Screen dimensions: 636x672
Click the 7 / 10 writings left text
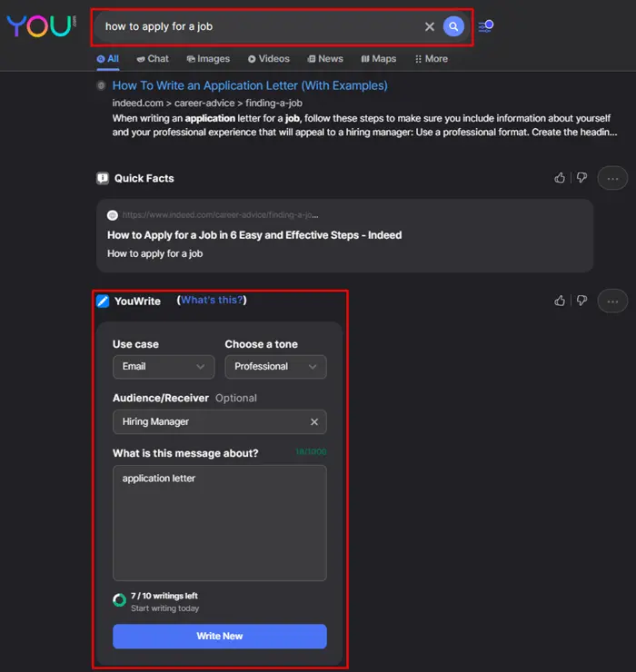pyautogui.click(x=164, y=596)
